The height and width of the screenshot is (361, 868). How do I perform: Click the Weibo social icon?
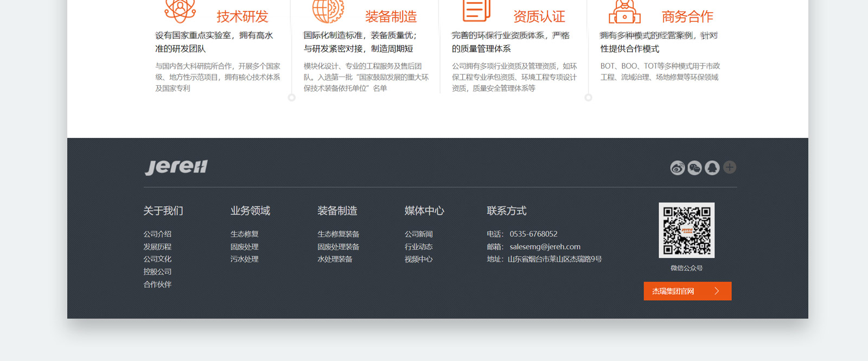[677, 168]
